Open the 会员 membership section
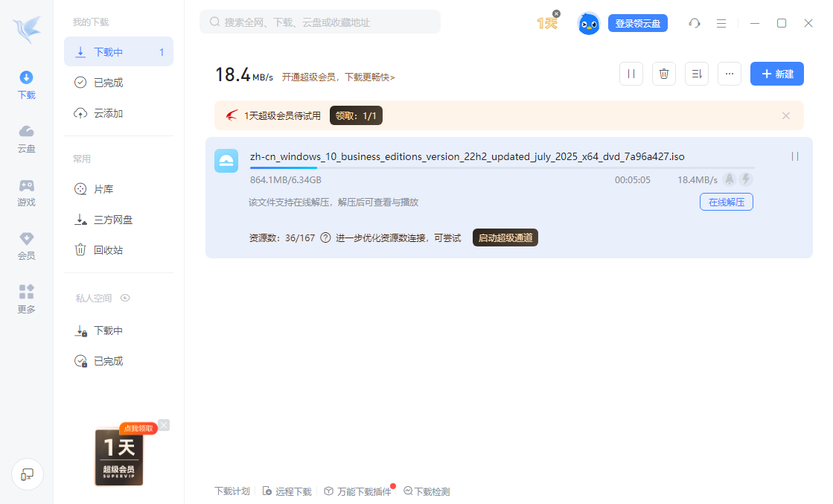 point(27,246)
